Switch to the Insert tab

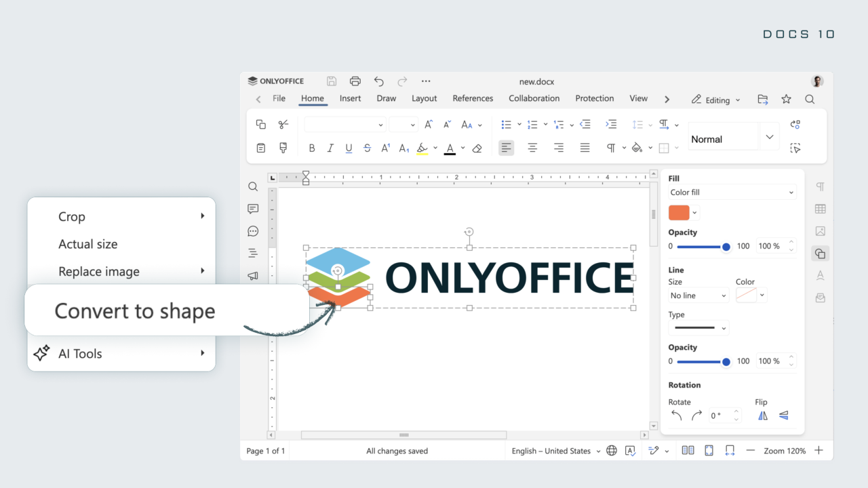pos(350,98)
